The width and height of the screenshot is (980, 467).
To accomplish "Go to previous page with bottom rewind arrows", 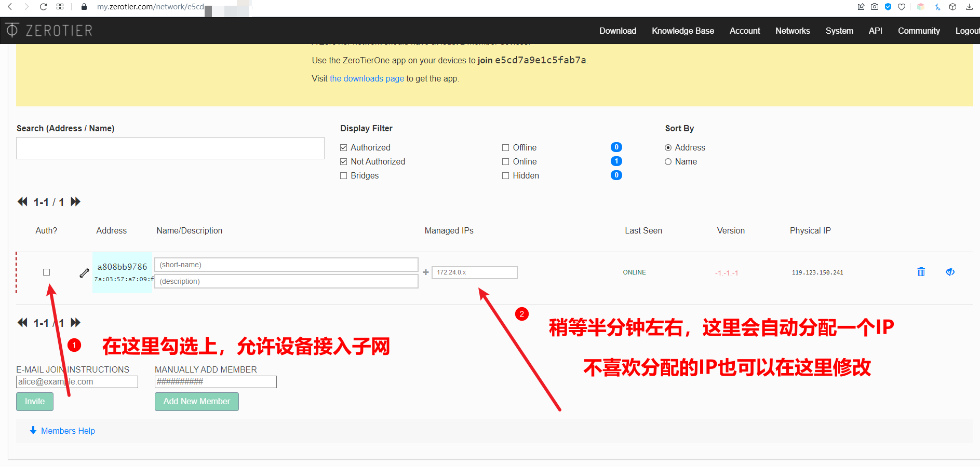I will point(22,323).
